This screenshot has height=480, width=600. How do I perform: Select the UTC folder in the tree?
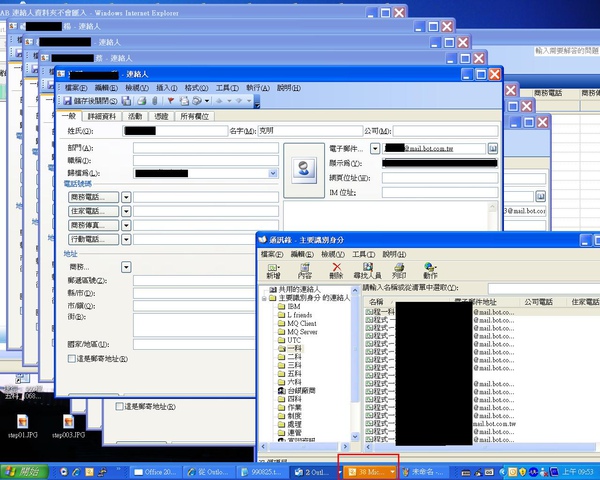click(290, 340)
